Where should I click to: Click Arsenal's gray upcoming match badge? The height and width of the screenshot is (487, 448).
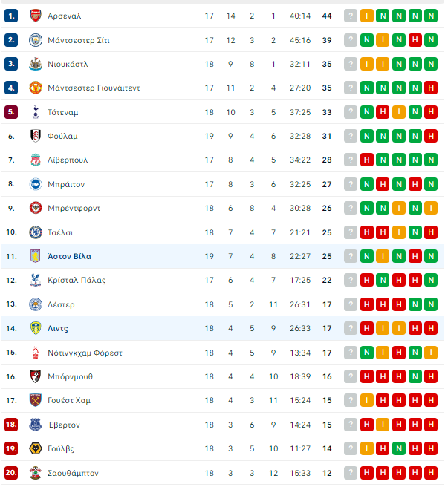[351, 16]
